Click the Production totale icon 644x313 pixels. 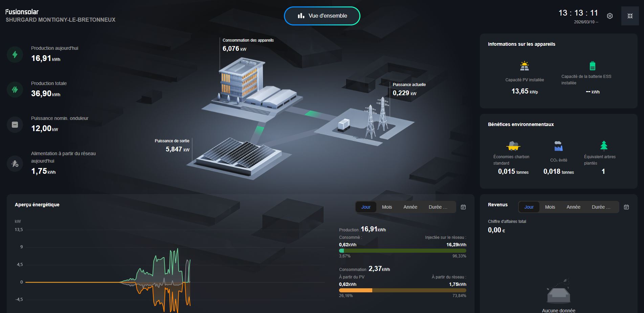(x=15, y=89)
